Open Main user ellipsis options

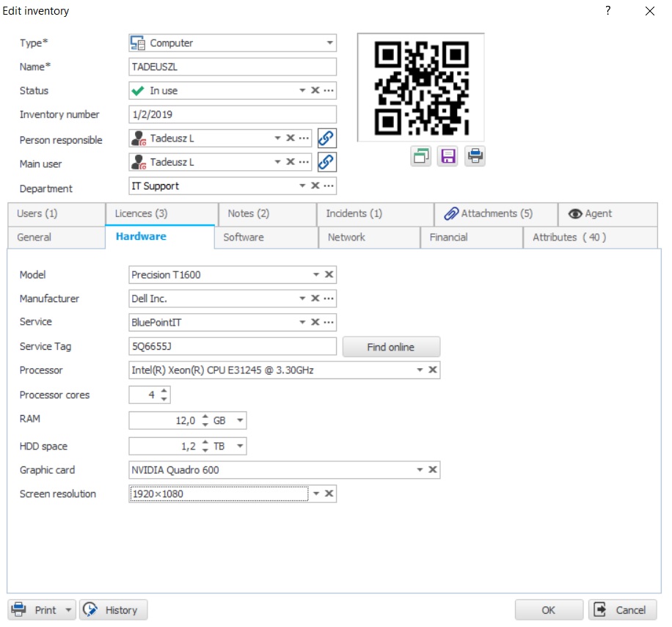[x=304, y=162]
